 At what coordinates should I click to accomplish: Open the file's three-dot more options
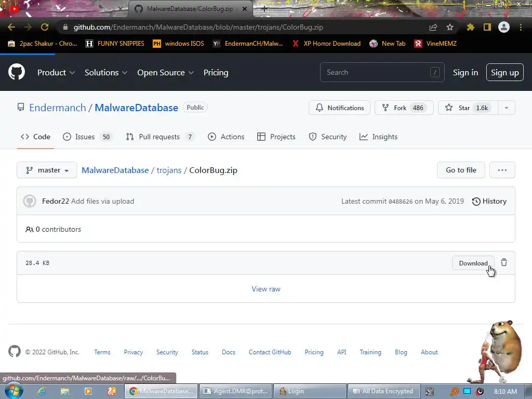click(x=502, y=170)
